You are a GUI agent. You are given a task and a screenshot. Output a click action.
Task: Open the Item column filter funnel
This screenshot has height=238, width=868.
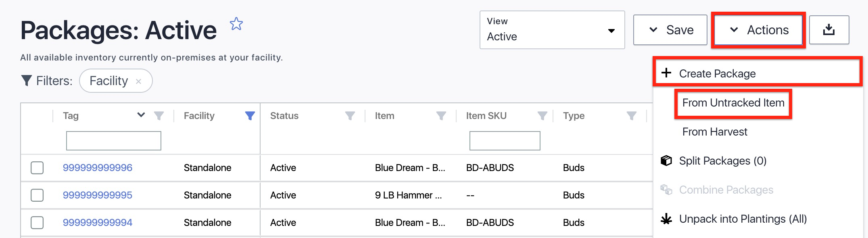(x=441, y=116)
